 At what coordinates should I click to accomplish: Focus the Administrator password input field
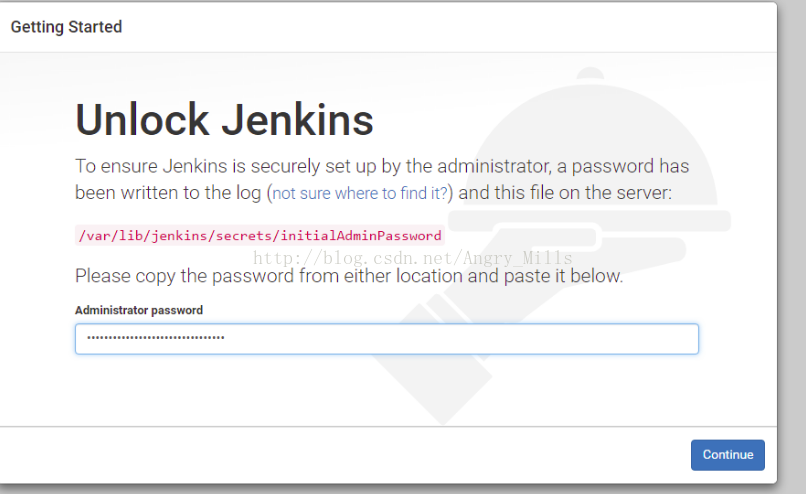click(387, 339)
